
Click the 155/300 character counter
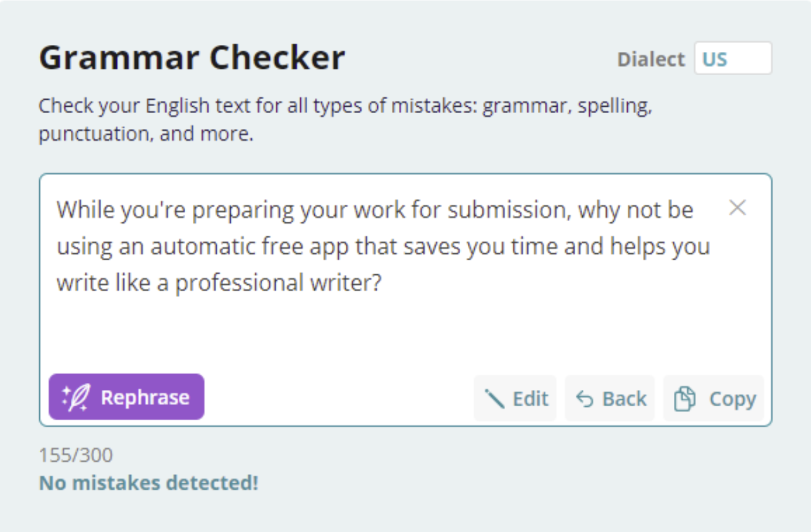[x=76, y=455]
